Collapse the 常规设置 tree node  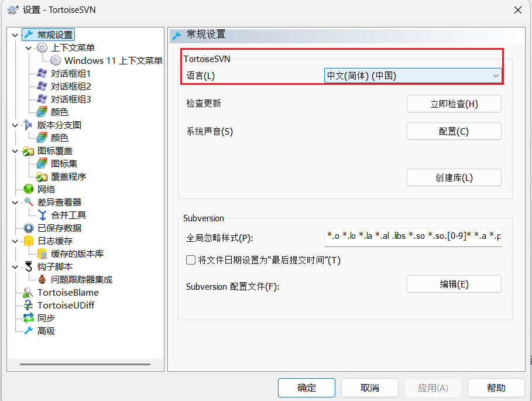(15, 35)
